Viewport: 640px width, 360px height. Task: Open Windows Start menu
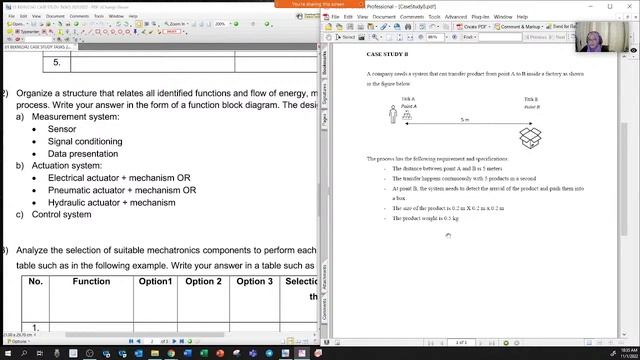pos(8,353)
